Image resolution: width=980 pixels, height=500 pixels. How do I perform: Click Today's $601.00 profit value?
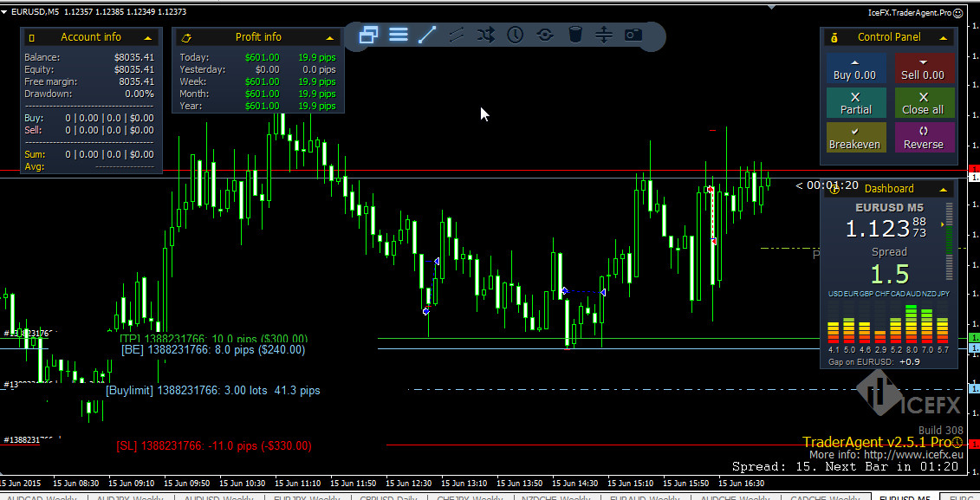click(x=263, y=57)
